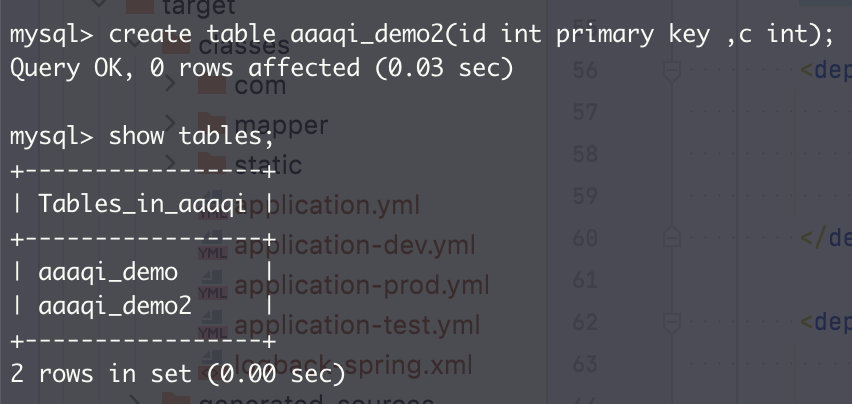Viewport: 852px width, 404px height.
Task: Click the mapper folder icon
Action: click(212, 125)
